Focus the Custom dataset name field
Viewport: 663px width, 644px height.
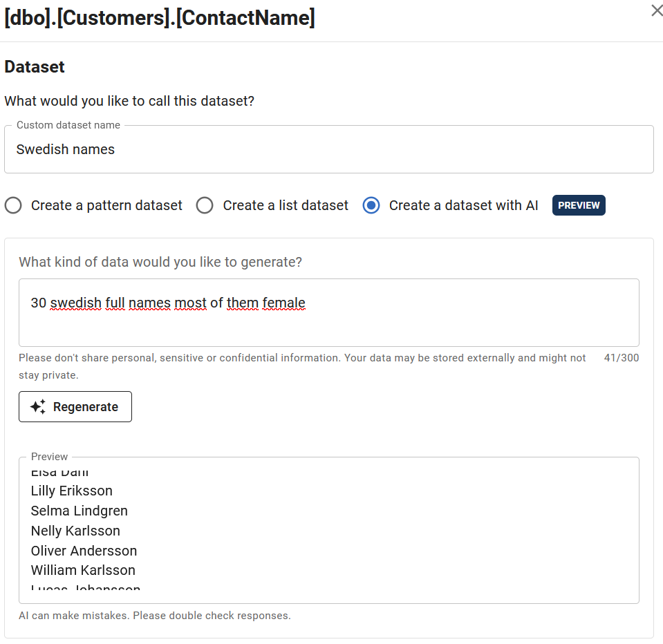point(328,149)
